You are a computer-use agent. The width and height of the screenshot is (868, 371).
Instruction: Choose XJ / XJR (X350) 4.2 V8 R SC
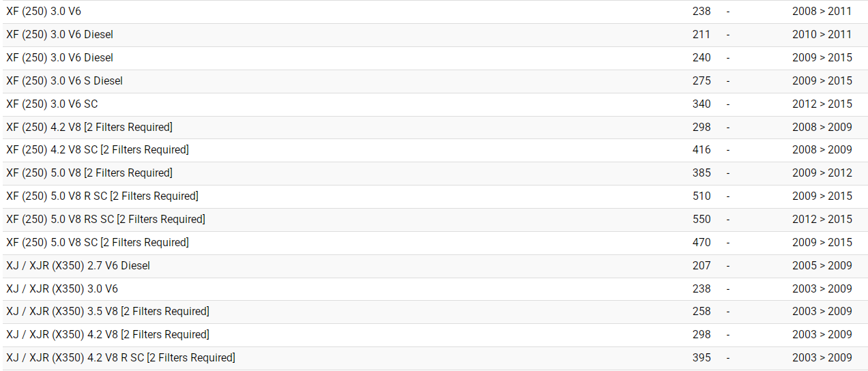120,357
